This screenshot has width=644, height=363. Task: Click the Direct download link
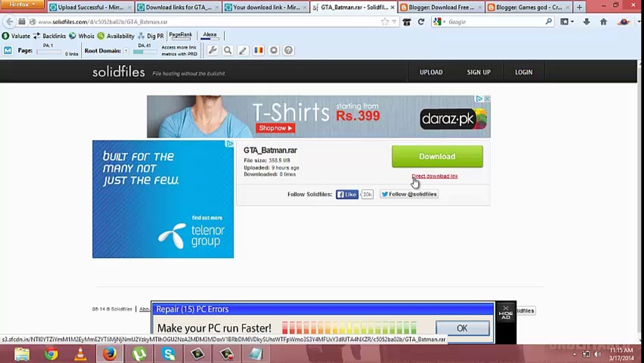pos(434,176)
